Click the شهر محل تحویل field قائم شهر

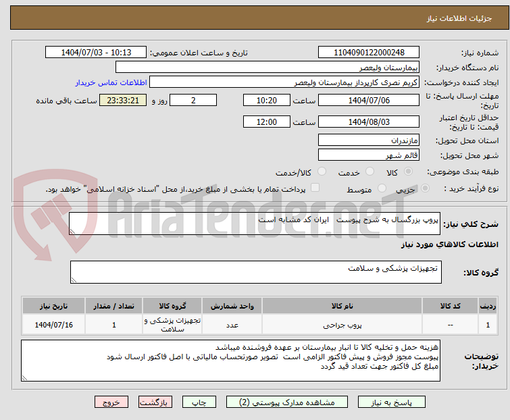click(x=369, y=155)
